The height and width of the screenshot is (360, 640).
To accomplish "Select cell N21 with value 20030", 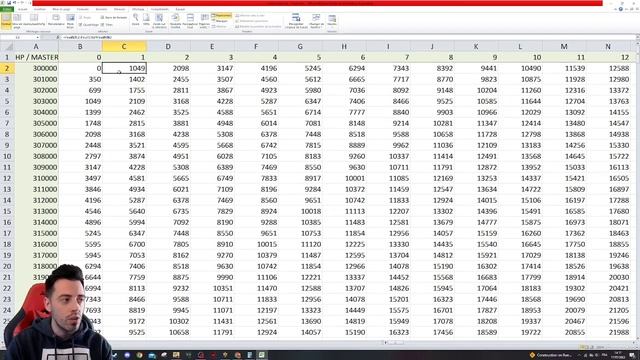I will click(x=608, y=277).
